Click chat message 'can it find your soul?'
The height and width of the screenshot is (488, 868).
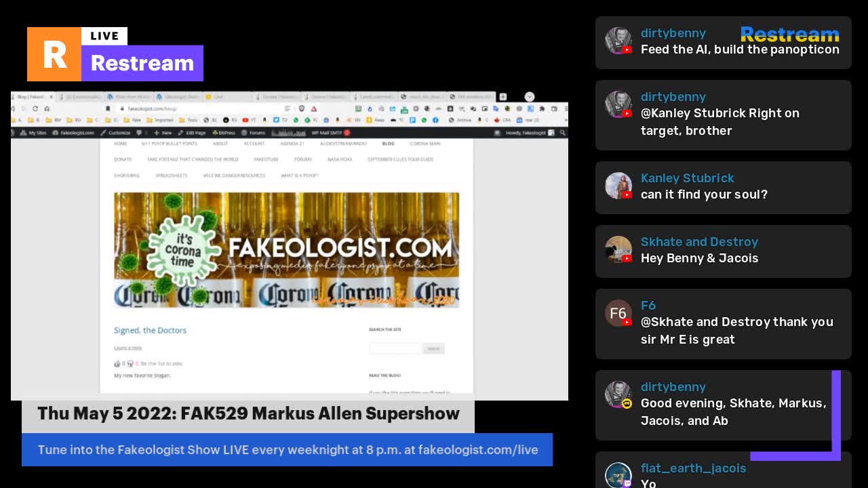pos(704,195)
